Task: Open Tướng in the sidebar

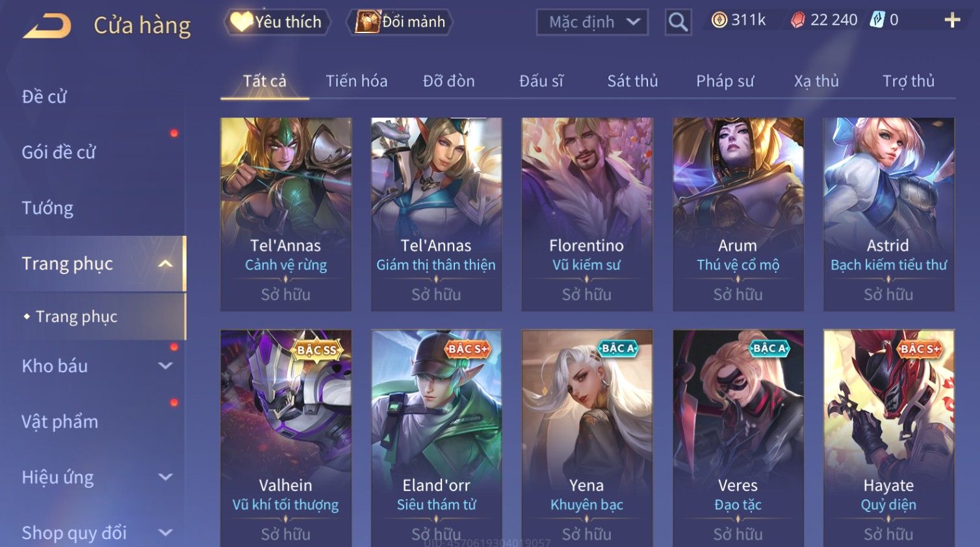Action: coord(47,208)
